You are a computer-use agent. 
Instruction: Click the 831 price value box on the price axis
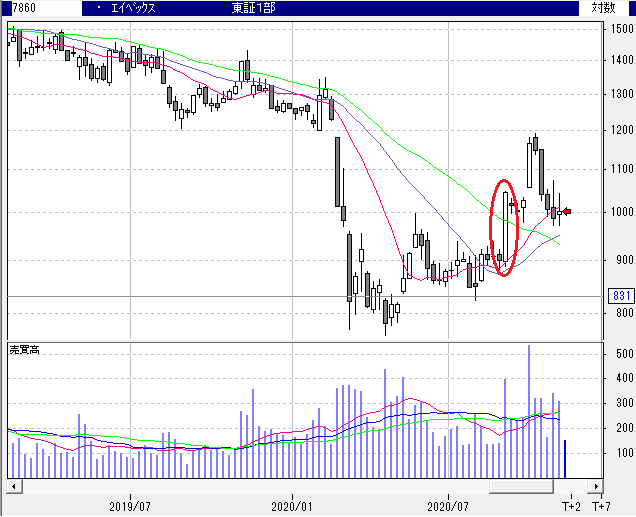pos(621,296)
